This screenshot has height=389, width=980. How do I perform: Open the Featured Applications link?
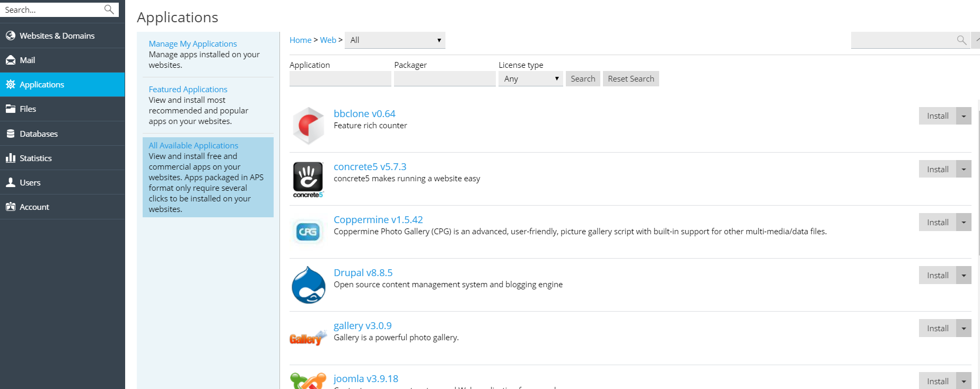[x=188, y=89]
